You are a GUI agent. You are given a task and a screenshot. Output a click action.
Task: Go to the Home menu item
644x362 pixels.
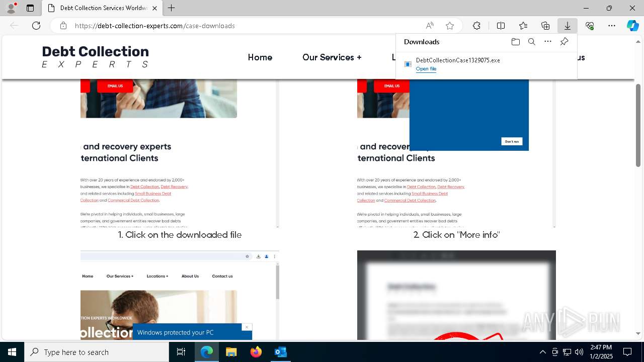(260, 57)
